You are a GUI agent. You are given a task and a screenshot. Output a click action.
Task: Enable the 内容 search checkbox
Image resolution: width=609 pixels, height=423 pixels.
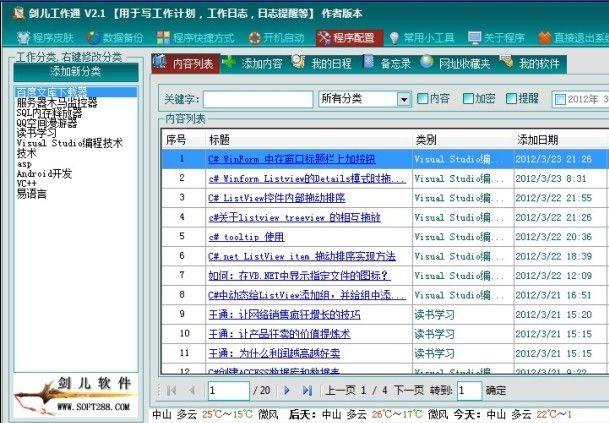(421, 99)
